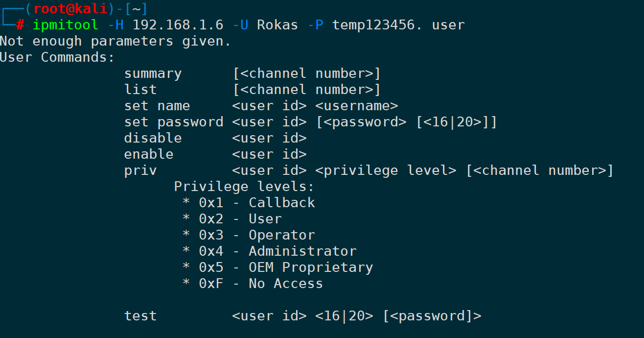Click the 'summary' command entry
The width and height of the screenshot is (644, 338).
[153, 73]
